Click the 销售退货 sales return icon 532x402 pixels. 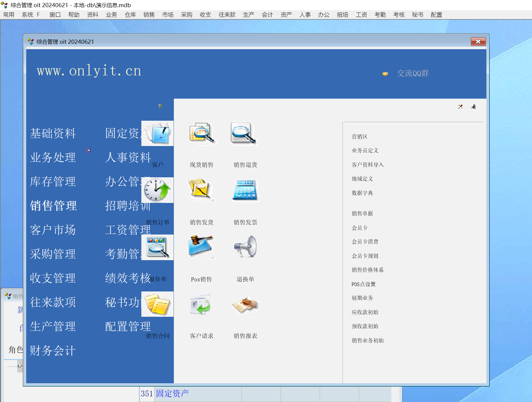tap(244, 133)
